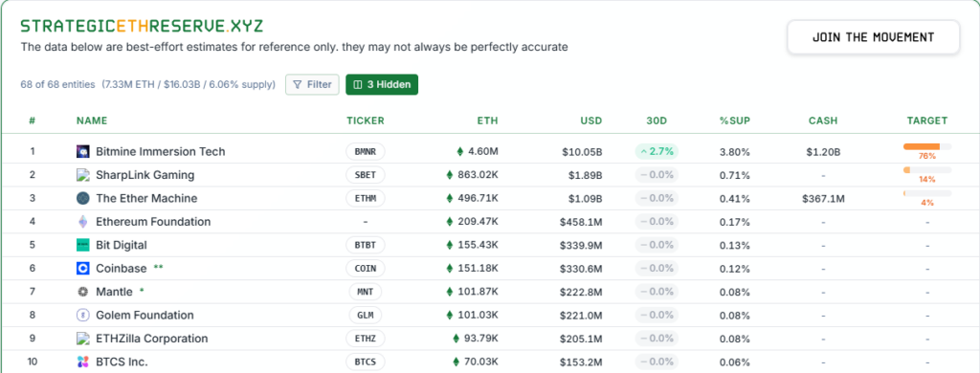The width and height of the screenshot is (980, 373).
Task: Click the Mantle logo icon
Action: [x=82, y=292]
